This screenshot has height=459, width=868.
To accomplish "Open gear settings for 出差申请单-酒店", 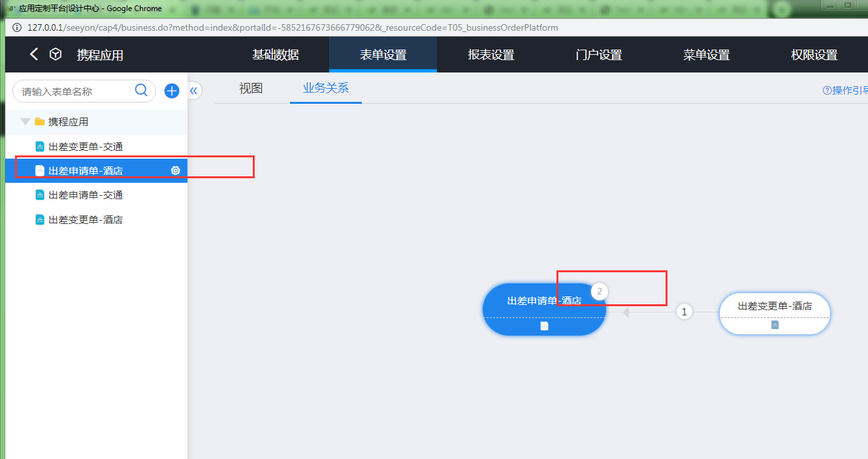I will [175, 170].
